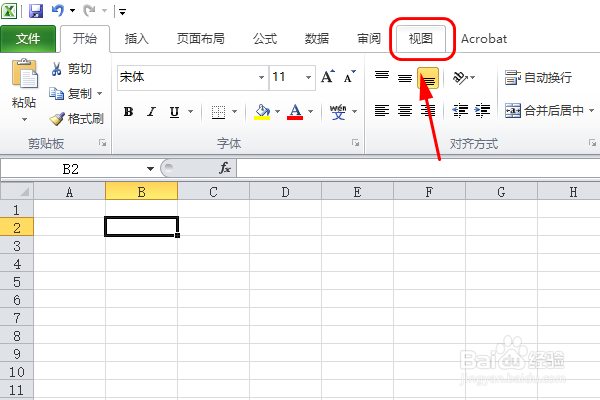Open the 合并后居中 merge options arrow

pos(591,111)
